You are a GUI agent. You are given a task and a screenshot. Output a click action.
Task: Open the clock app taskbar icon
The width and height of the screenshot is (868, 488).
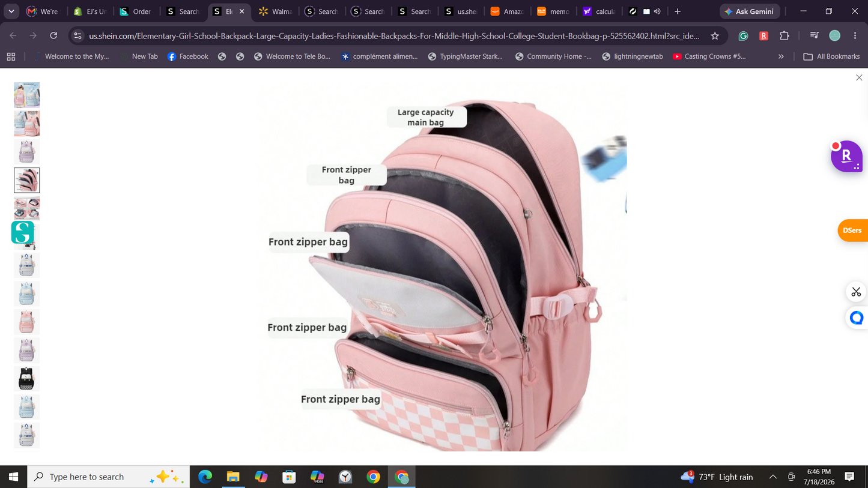tap(345, 477)
